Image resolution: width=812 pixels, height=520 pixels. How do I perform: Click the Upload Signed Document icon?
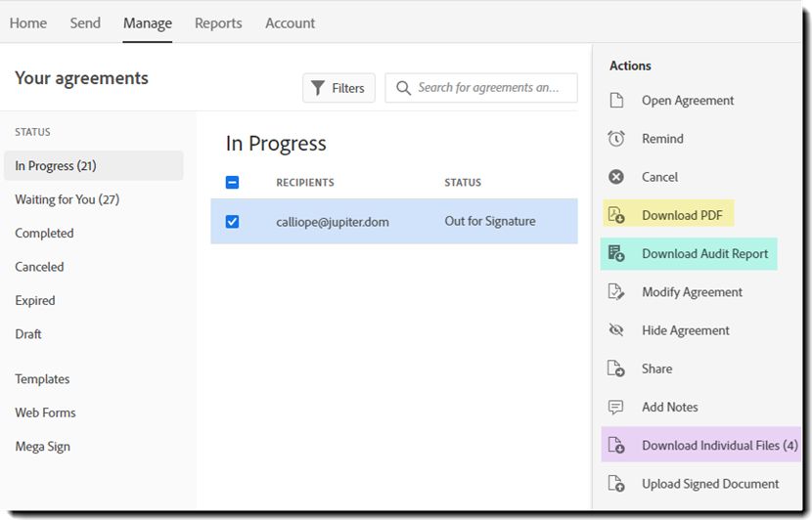click(616, 483)
